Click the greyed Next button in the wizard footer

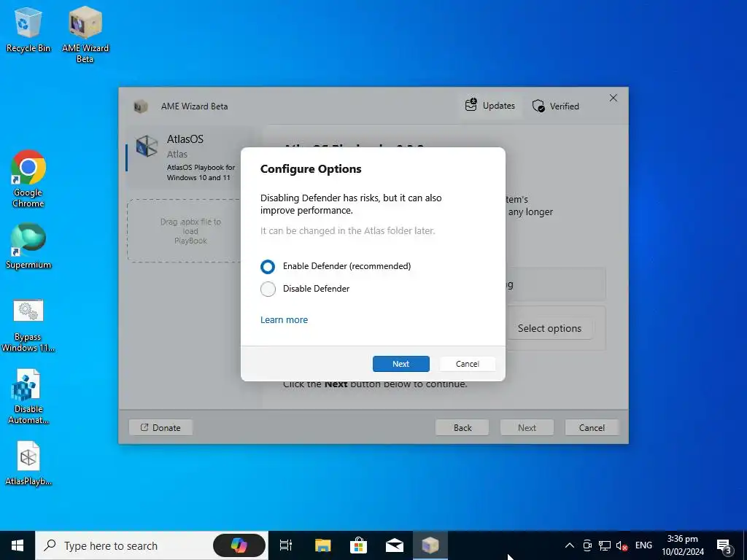[x=527, y=427]
